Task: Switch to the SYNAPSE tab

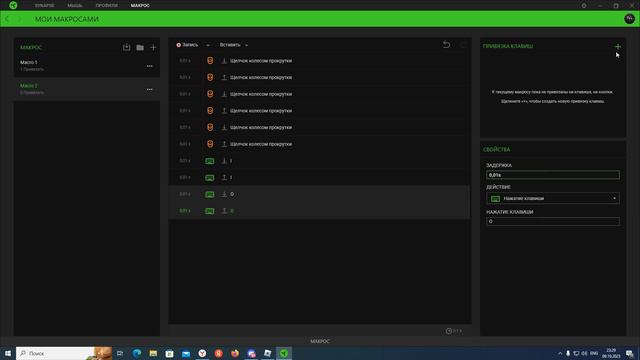Action: click(44, 6)
